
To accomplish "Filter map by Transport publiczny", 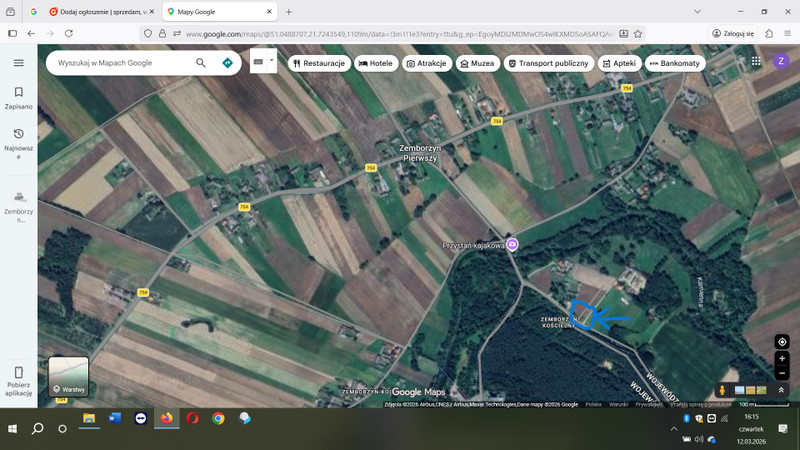I will (x=546, y=63).
